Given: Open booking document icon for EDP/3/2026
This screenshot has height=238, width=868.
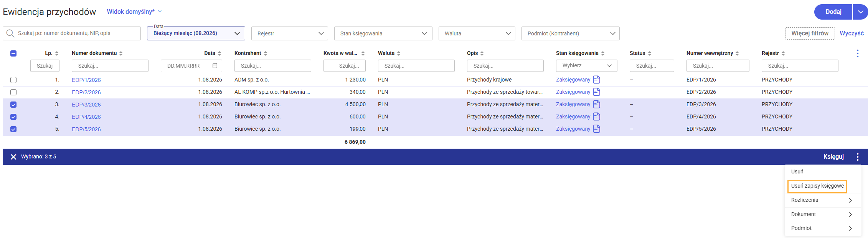Looking at the screenshot, I should 597,104.
